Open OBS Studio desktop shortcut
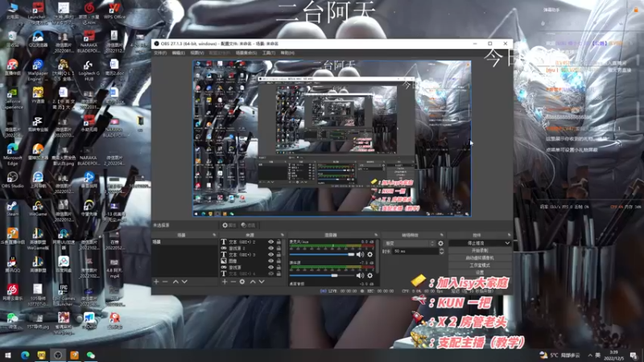Screen dimensions: 644x362 pyautogui.click(x=12, y=179)
